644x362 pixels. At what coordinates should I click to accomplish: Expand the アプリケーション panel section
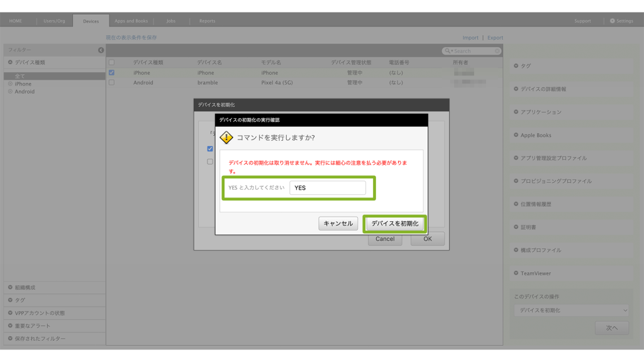[x=541, y=112]
